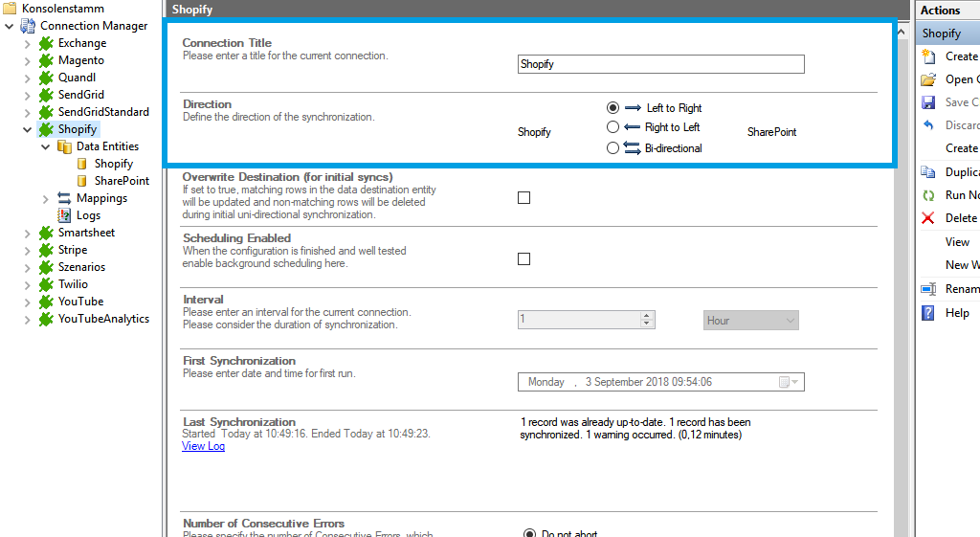This screenshot has width=980, height=537.
Task: Click the Shopify connection icon in tree
Action: [x=45, y=129]
